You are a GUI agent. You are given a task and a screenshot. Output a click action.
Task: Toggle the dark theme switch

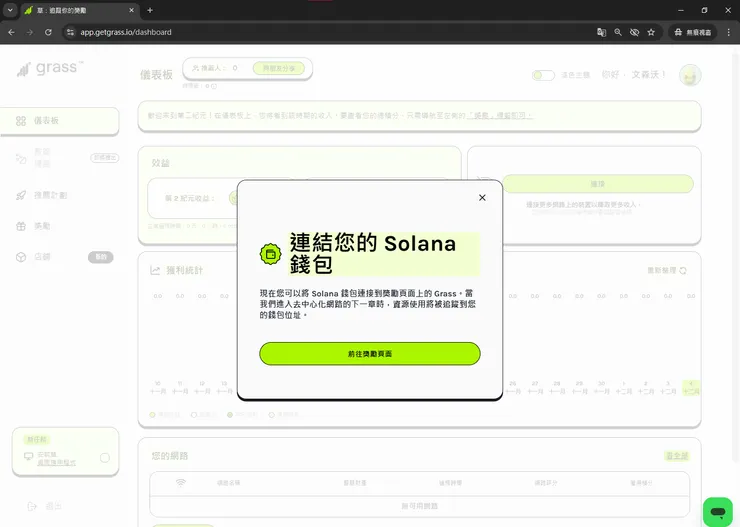coord(543,75)
